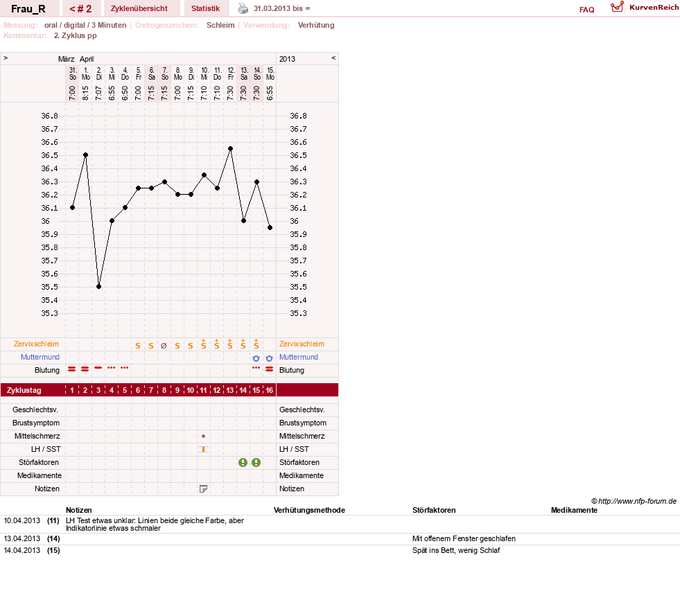Click spotting dots on cycle day 15
Screen dimensions: 680x616
(x=256, y=368)
